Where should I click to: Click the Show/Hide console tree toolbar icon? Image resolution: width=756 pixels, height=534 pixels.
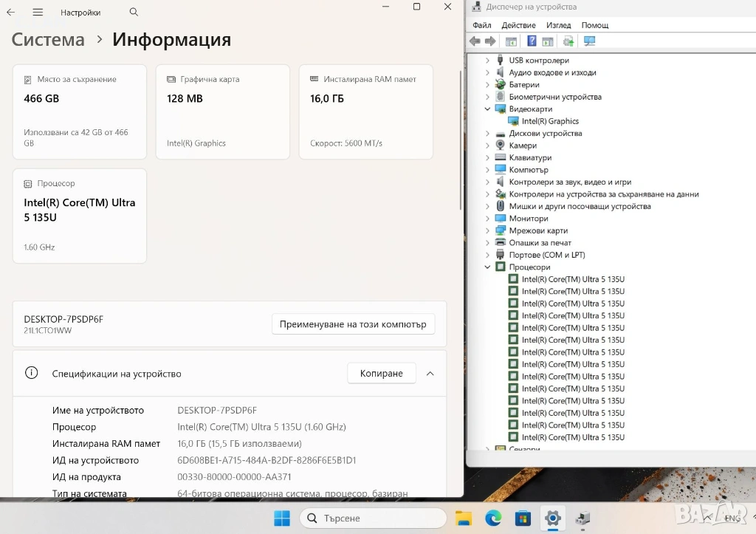click(x=511, y=41)
